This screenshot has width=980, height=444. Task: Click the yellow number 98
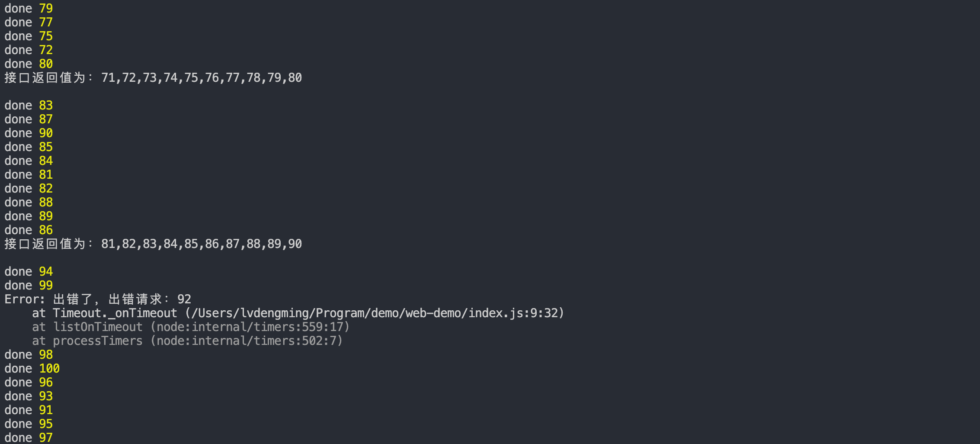coord(46,354)
